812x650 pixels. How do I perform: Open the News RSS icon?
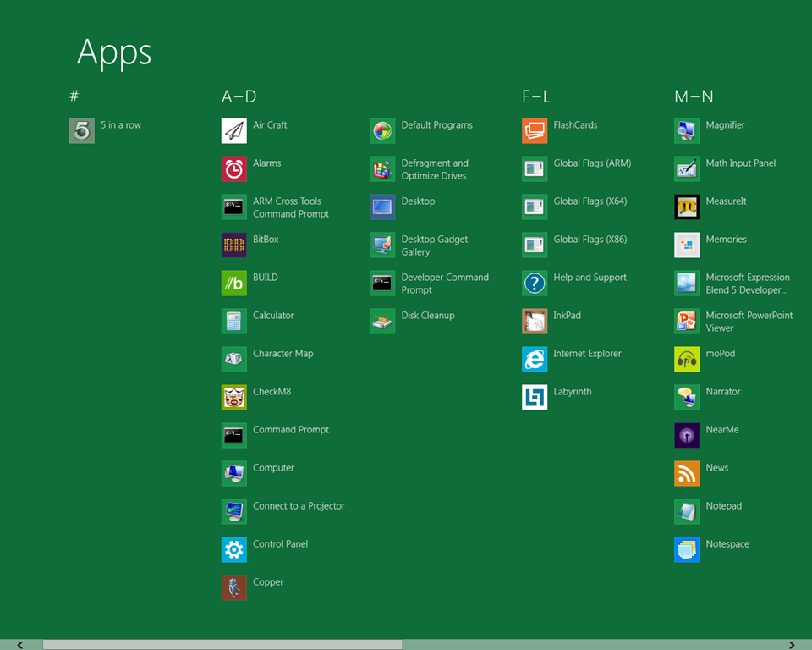(687, 473)
